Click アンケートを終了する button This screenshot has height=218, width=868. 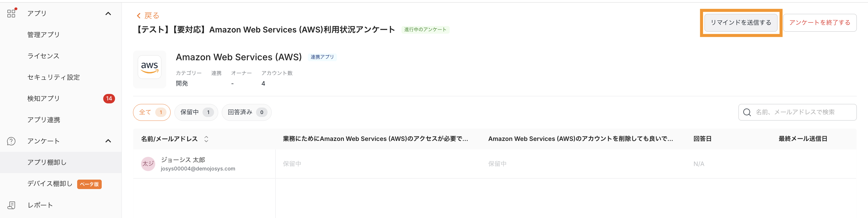[820, 22]
